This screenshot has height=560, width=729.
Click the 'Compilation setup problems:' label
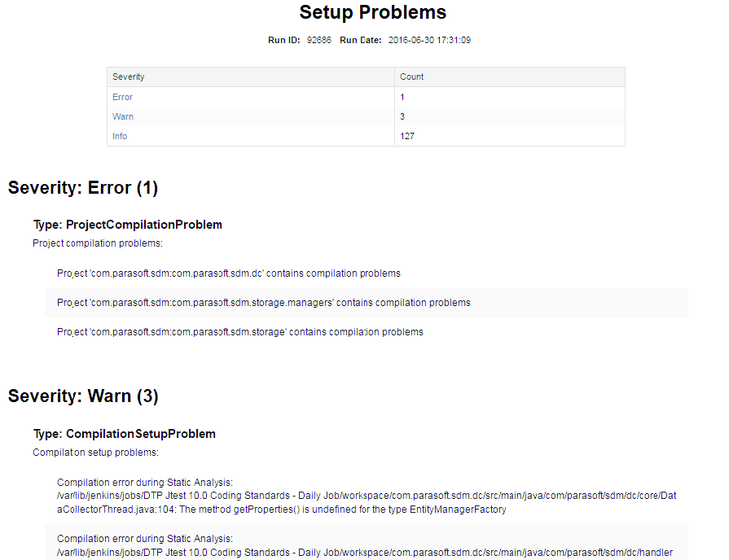tap(96, 453)
